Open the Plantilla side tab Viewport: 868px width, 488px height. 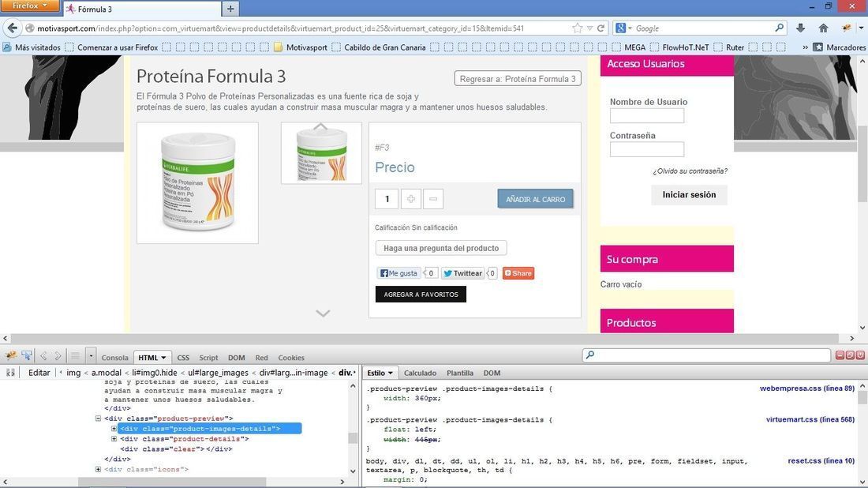tap(460, 374)
